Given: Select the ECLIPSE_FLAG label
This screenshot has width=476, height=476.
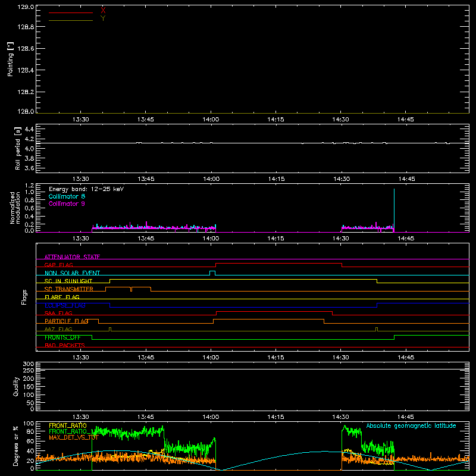Looking at the screenshot, I should pyautogui.click(x=65, y=305).
